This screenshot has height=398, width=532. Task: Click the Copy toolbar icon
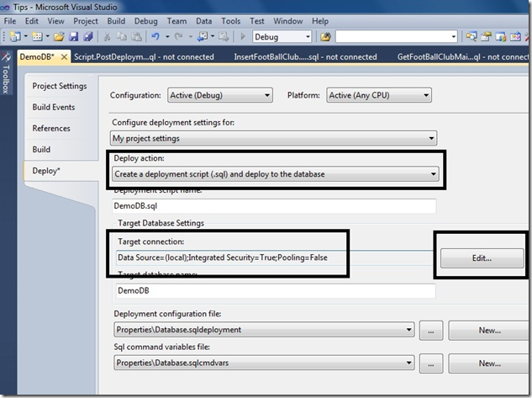[x=122, y=36]
